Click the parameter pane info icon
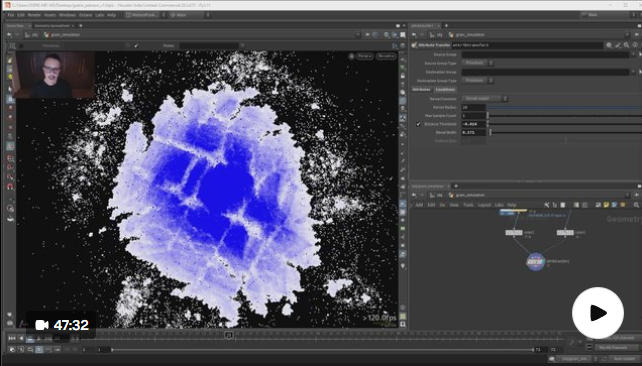This screenshot has width=642, height=366. click(x=635, y=45)
